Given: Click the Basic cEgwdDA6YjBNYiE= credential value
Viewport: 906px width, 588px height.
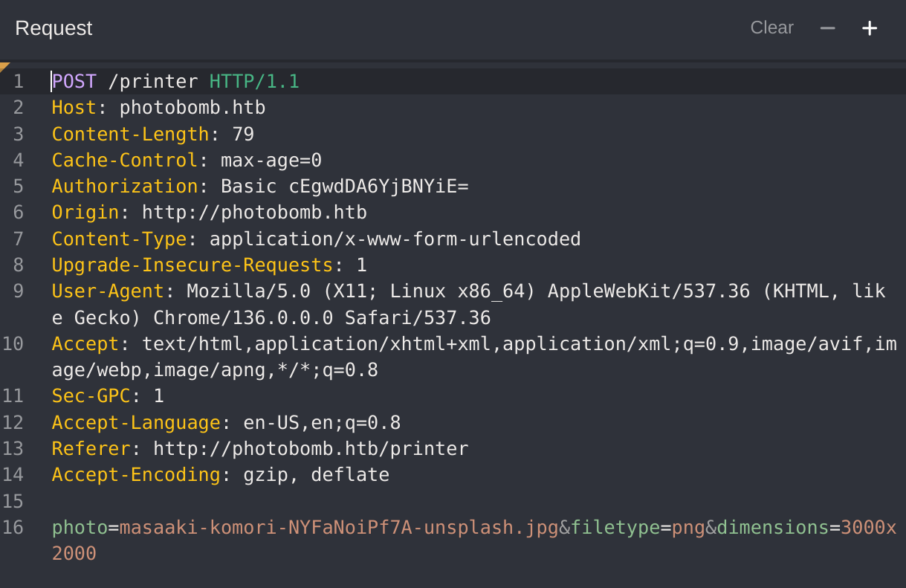Looking at the screenshot, I should pos(345,186).
